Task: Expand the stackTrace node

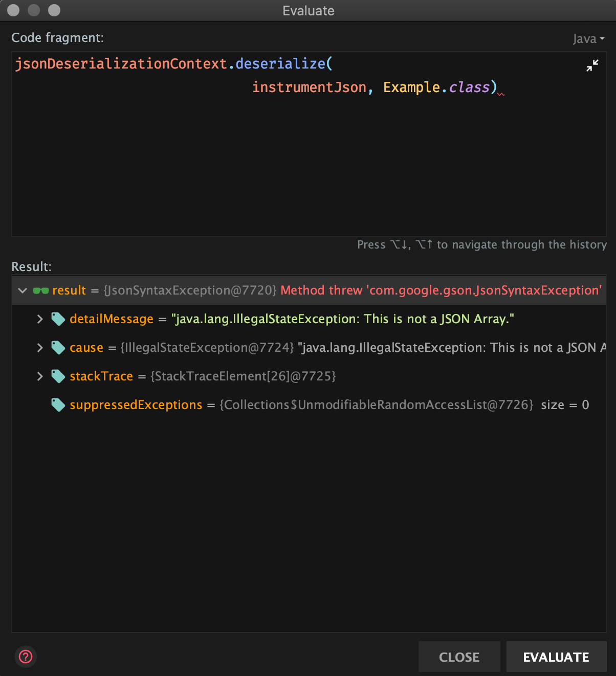Action: click(x=40, y=376)
